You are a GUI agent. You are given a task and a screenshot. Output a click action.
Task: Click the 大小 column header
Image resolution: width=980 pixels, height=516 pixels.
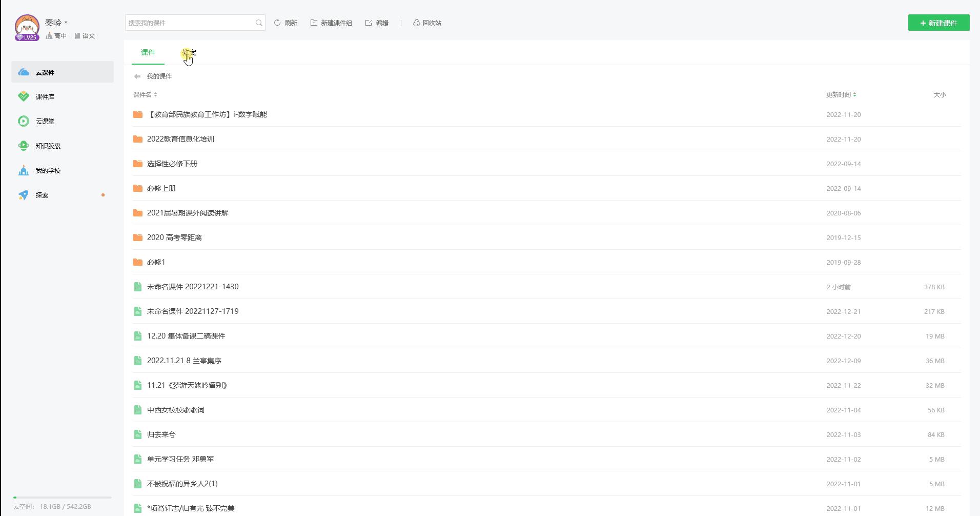point(940,94)
